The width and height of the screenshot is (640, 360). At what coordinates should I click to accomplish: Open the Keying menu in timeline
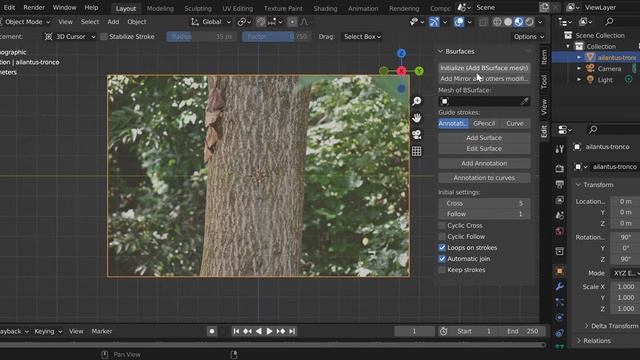pos(48,331)
